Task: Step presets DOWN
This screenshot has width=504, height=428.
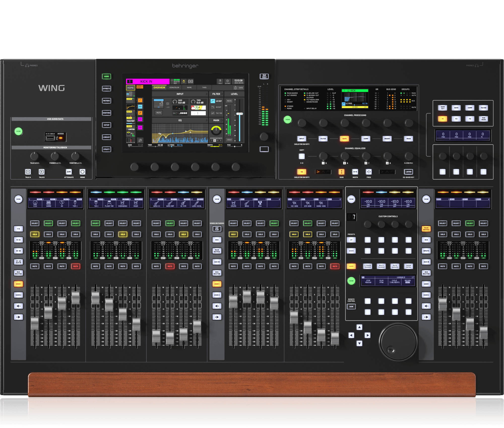Action: pos(351,251)
